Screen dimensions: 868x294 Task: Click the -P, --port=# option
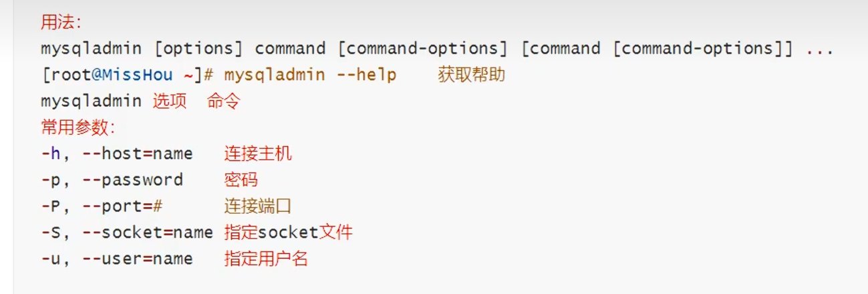(x=102, y=206)
